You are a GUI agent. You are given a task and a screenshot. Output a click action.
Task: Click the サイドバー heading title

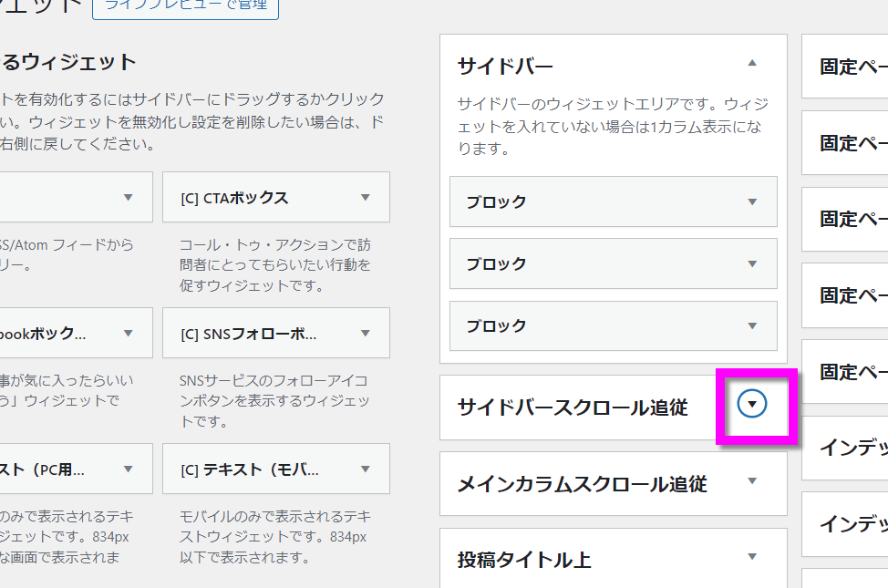tap(505, 66)
